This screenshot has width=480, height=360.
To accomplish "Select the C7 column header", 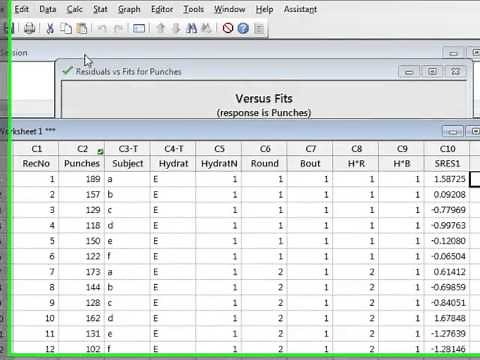I will [x=310, y=149].
